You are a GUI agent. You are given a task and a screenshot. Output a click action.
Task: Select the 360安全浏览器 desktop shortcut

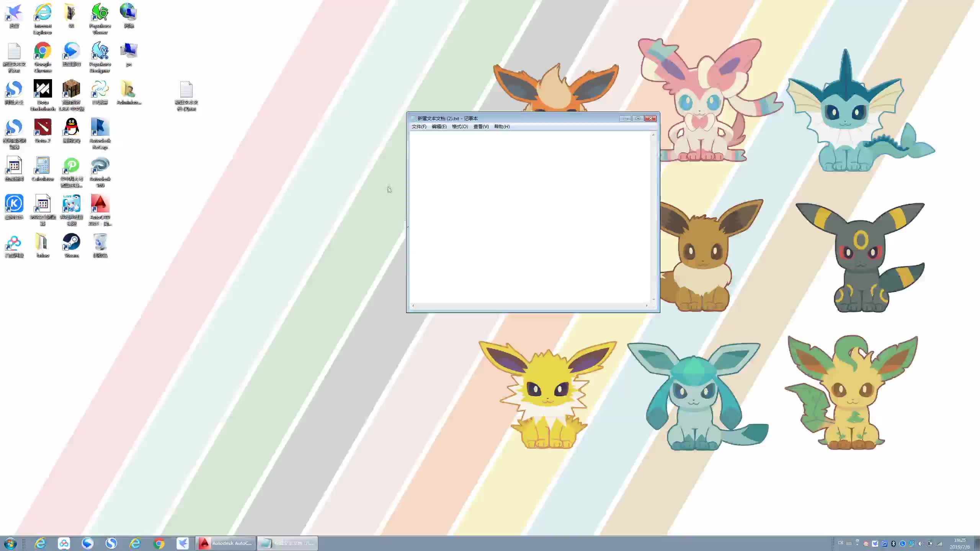click(x=42, y=210)
